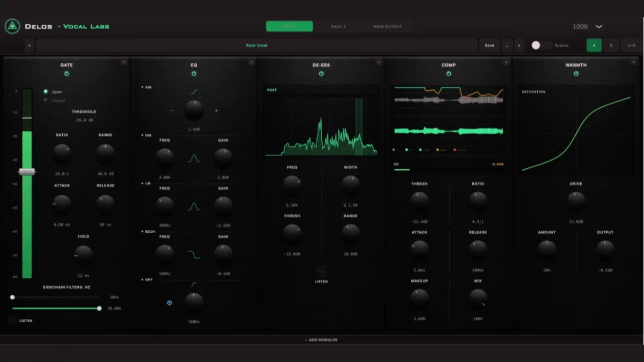
Task: Click the sidechain 20.00k high filter handle
Action: point(99,308)
